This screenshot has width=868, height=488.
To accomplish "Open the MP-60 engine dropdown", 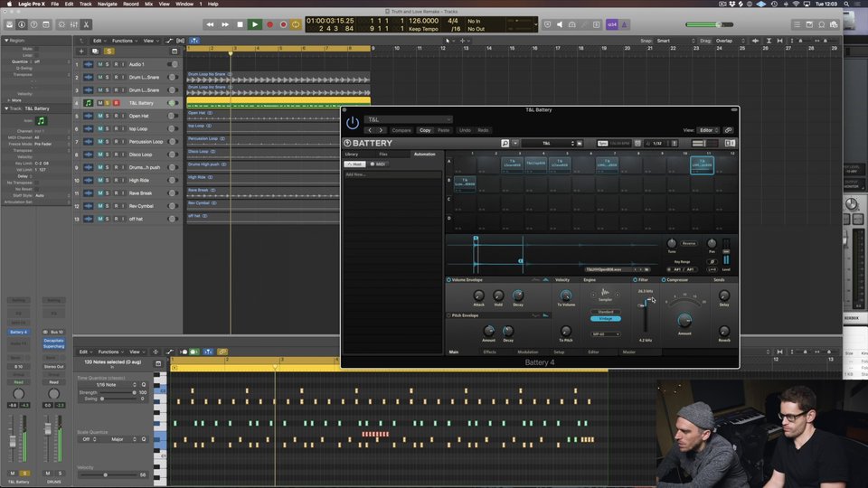I will (606, 334).
